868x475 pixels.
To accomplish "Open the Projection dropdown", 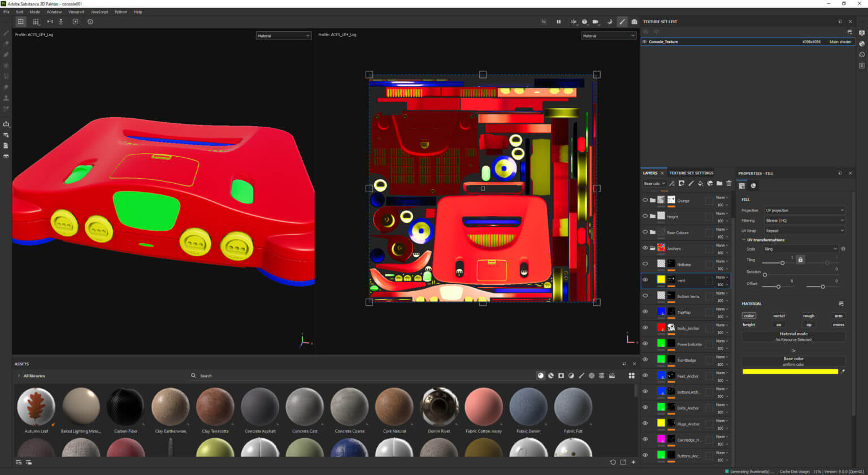I will pyautogui.click(x=805, y=210).
